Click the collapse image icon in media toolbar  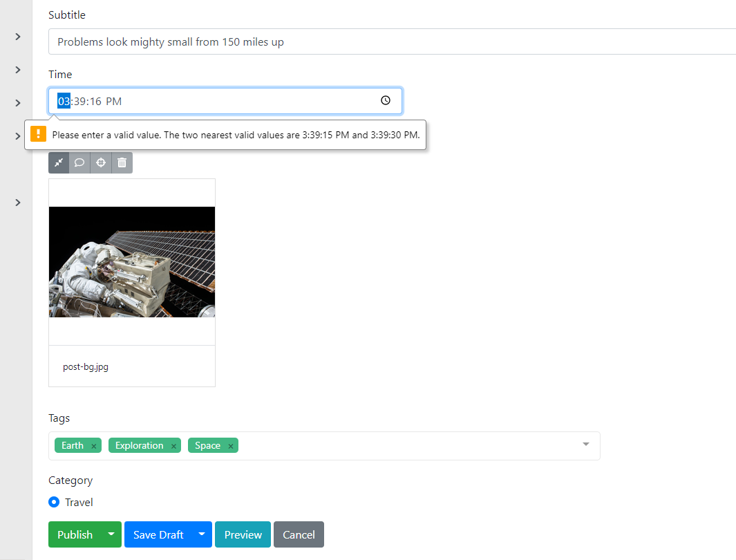(59, 163)
